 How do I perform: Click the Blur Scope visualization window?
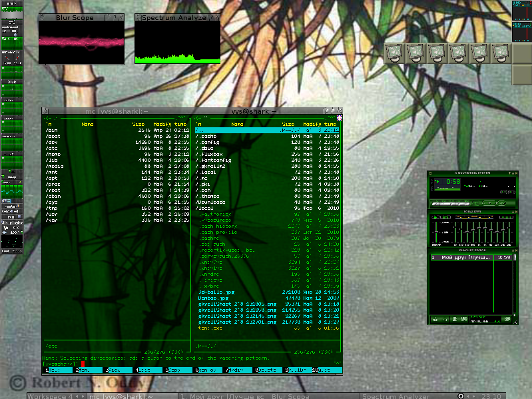[81, 43]
